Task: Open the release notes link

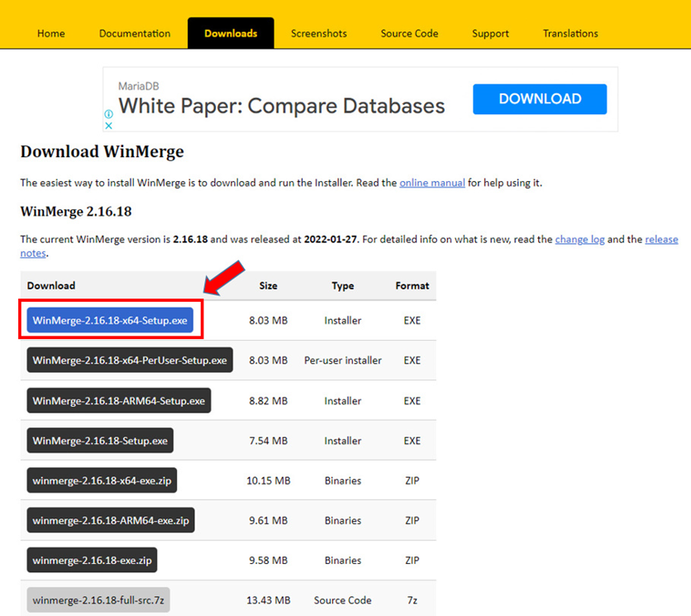Action: tap(661, 240)
